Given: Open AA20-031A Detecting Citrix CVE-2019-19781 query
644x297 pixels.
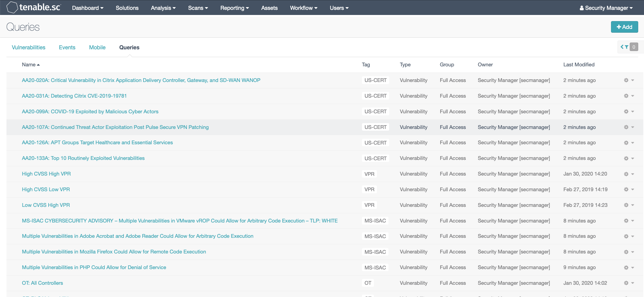Looking at the screenshot, I should tap(74, 96).
